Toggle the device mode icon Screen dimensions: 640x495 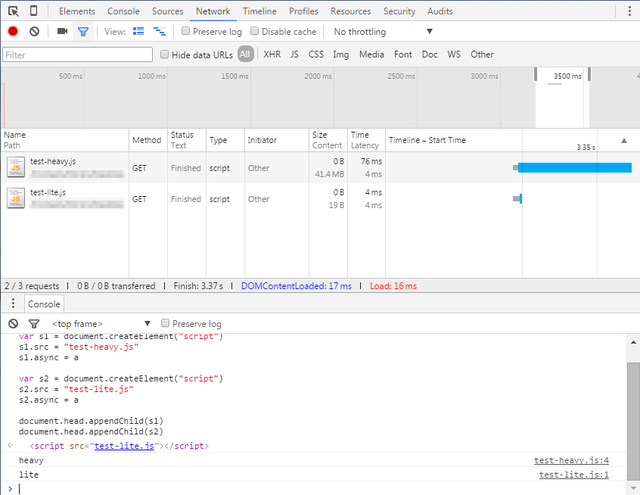(x=33, y=11)
